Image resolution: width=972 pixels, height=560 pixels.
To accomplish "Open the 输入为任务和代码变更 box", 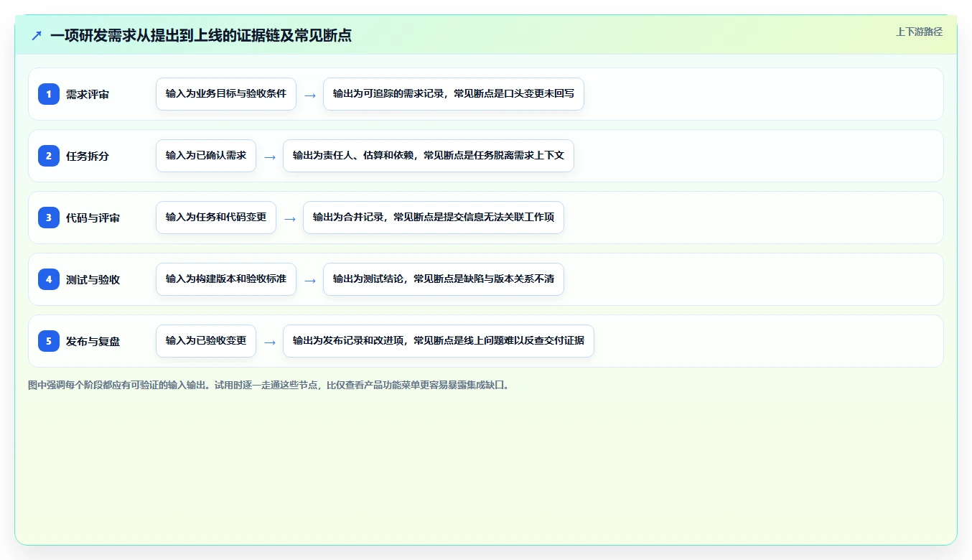I will 216,218.
